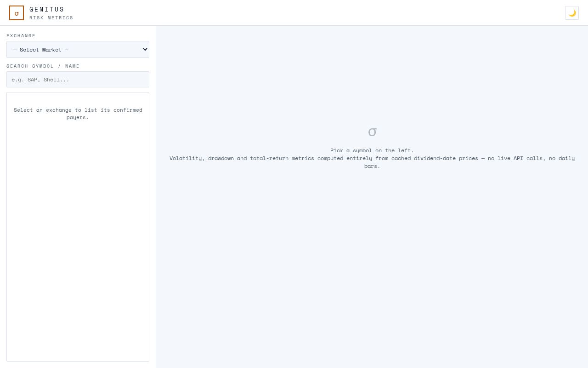Click the GENITUS brand title
588x368 pixels.
(47, 9)
